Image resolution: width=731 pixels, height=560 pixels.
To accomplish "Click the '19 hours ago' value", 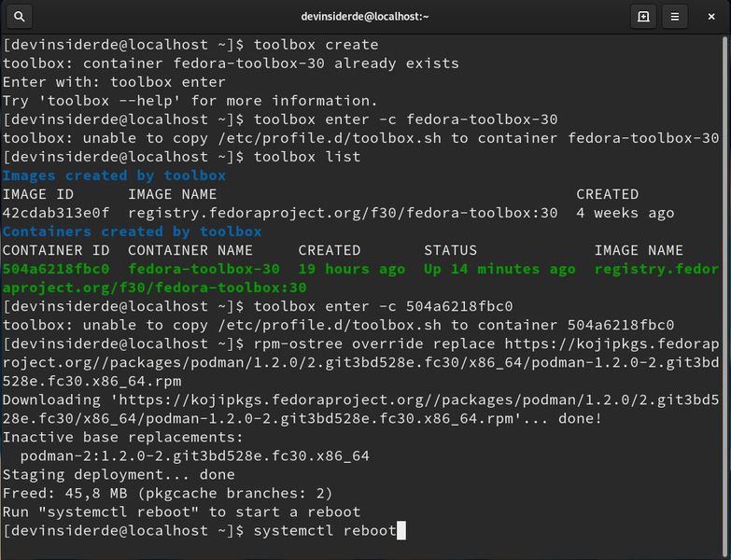I will pos(352,269).
